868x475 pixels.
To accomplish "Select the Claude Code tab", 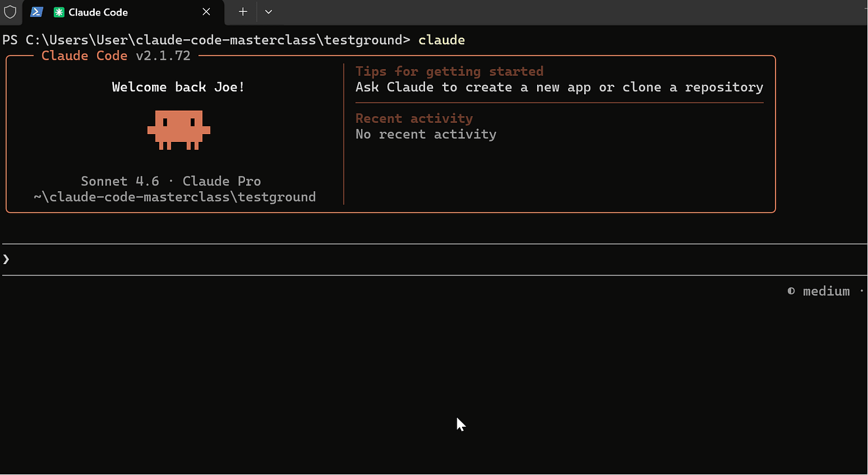I will pos(123,13).
